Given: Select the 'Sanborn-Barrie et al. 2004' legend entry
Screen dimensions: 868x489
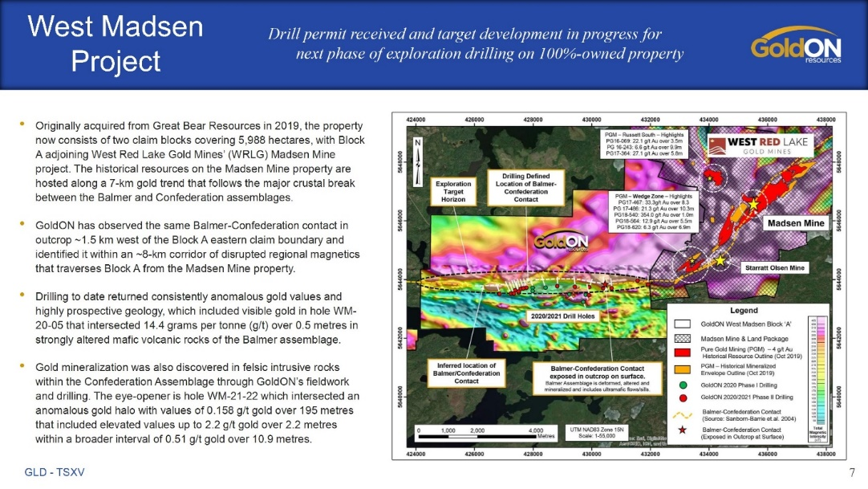Looking at the screenshot, I should tap(749, 415).
